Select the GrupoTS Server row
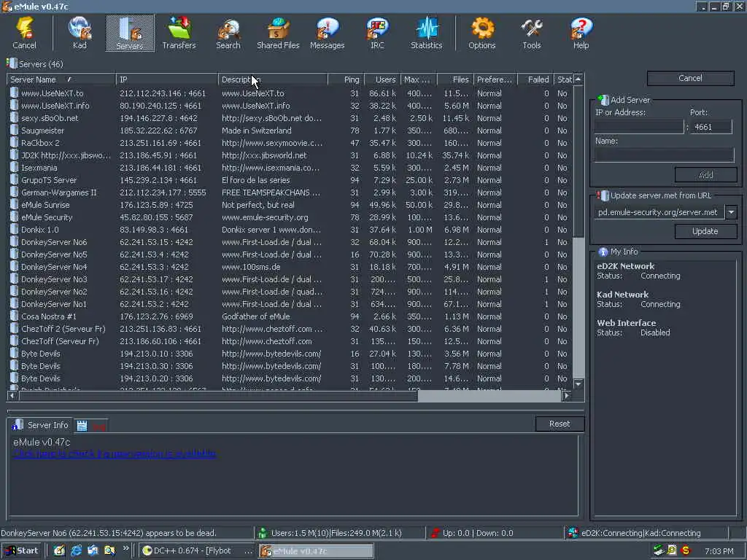This screenshot has height=560, width=747. click(x=290, y=180)
